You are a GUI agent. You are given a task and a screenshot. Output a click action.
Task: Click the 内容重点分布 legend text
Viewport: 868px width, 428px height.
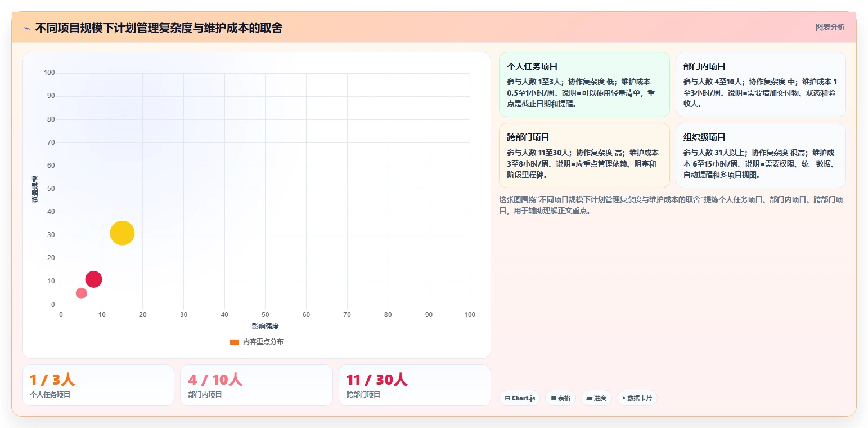pos(263,342)
